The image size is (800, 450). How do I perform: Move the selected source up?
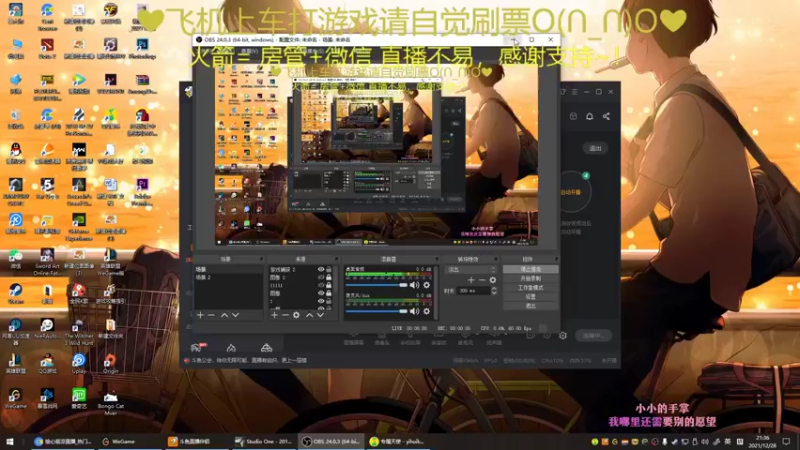coord(309,315)
